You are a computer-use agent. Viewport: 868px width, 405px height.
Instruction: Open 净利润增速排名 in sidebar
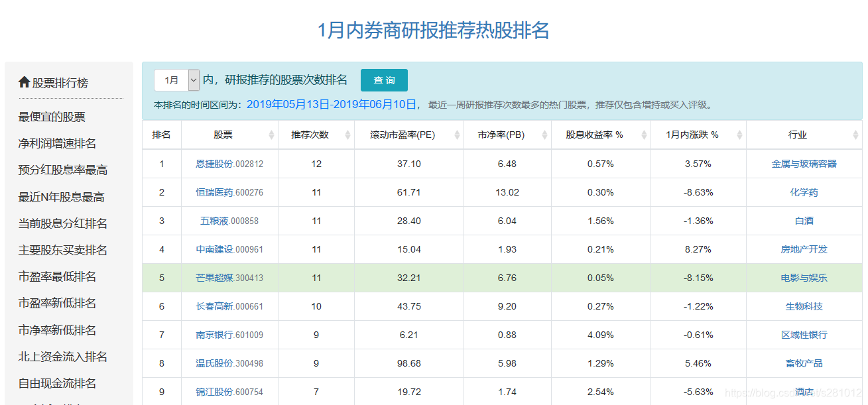click(57, 143)
